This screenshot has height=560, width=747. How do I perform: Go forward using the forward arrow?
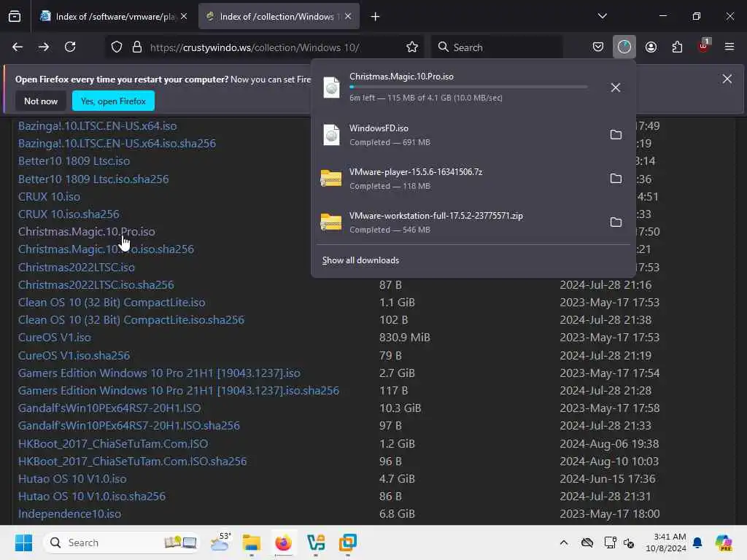(44, 47)
